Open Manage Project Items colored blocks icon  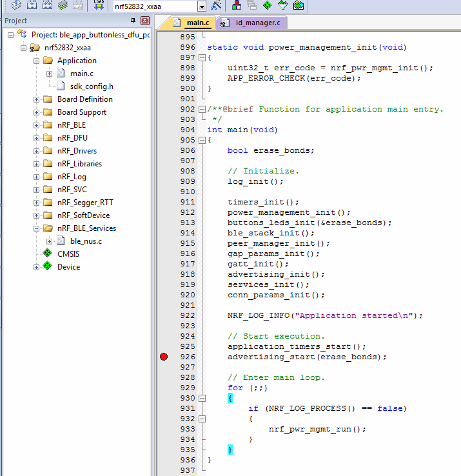point(237,5)
